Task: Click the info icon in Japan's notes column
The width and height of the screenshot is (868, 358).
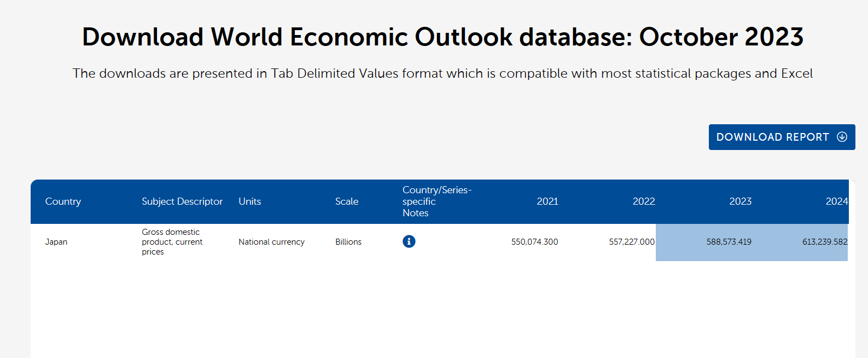Action: click(409, 241)
